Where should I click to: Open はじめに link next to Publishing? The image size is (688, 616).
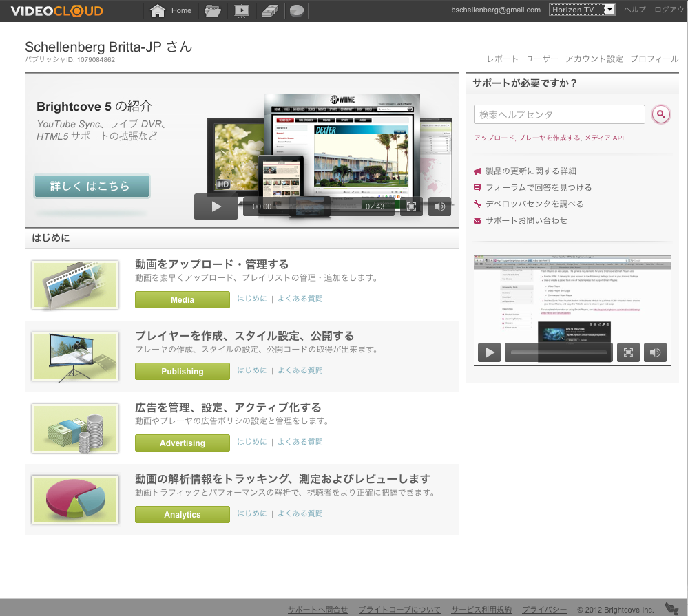pos(252,370)
